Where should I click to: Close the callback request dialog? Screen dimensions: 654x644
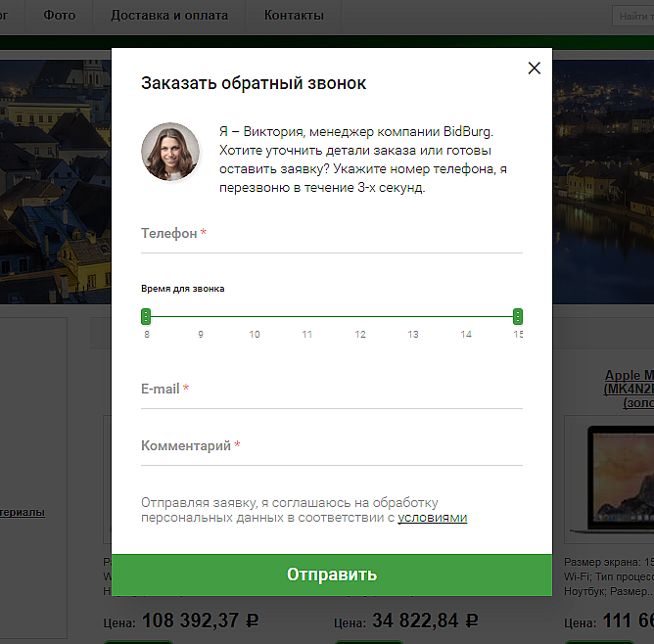click(x=534, y=68)
